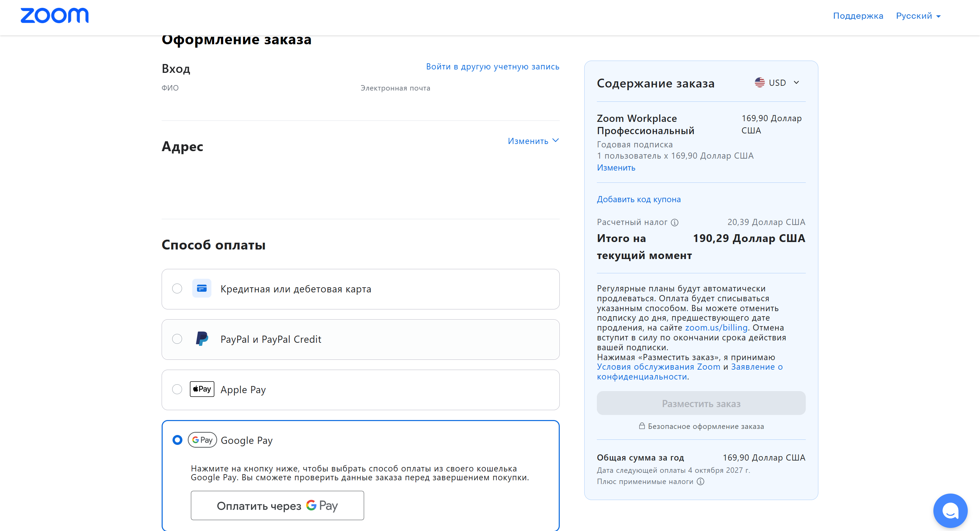Click the credit card icon
980x531 pixels.
202,288
